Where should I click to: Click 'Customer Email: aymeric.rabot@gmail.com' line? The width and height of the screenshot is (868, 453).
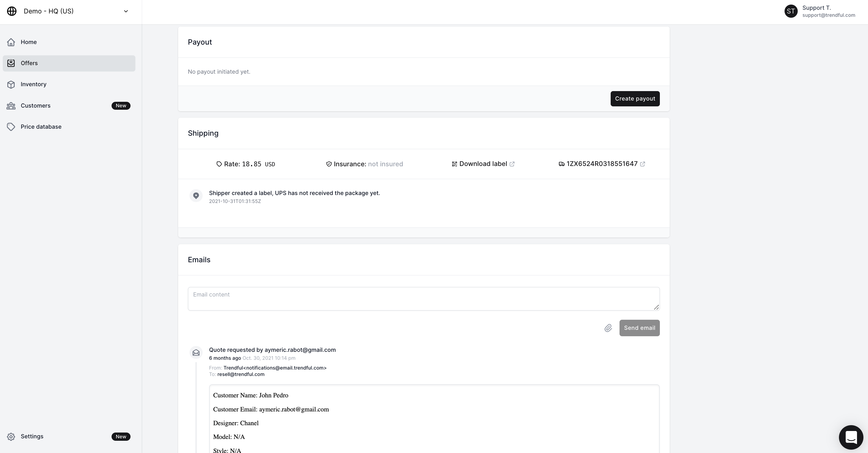tap(271, 410)
